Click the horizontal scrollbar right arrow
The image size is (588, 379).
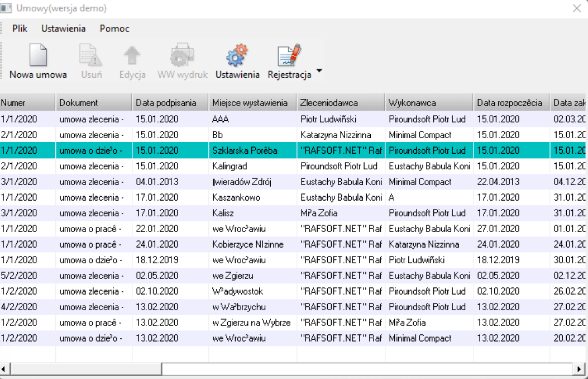[581, 369]
